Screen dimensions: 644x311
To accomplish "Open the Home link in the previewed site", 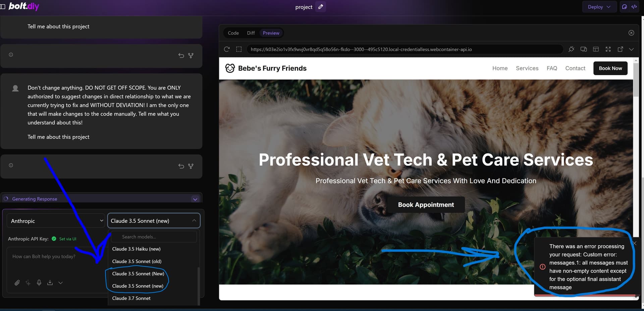I will (500, 68).
